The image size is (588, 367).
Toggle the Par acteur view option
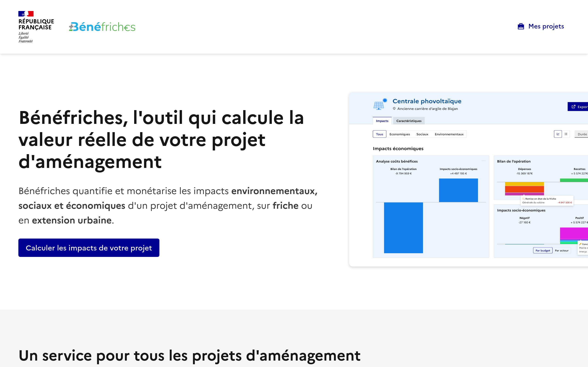coord(561,250)
